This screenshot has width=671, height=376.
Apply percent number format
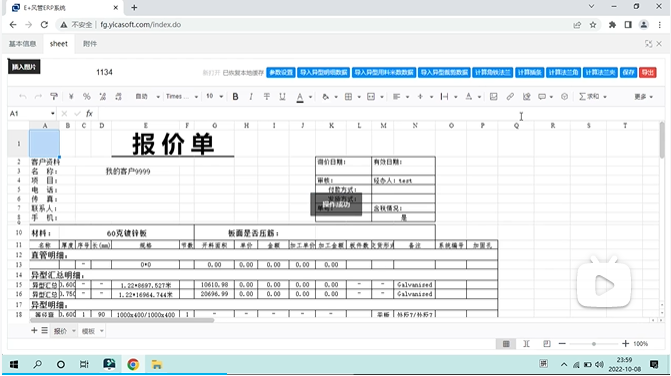[x=86, y=97]
